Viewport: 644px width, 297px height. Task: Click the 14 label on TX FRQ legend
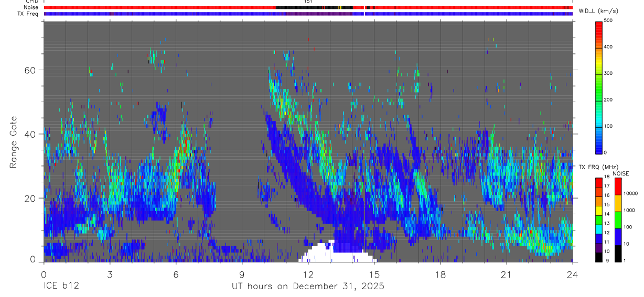point(607,214)
